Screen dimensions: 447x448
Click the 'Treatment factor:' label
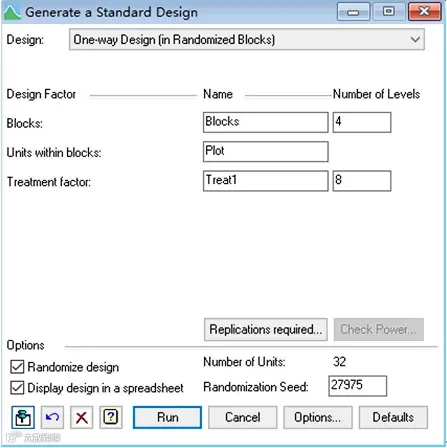[49, 182]
